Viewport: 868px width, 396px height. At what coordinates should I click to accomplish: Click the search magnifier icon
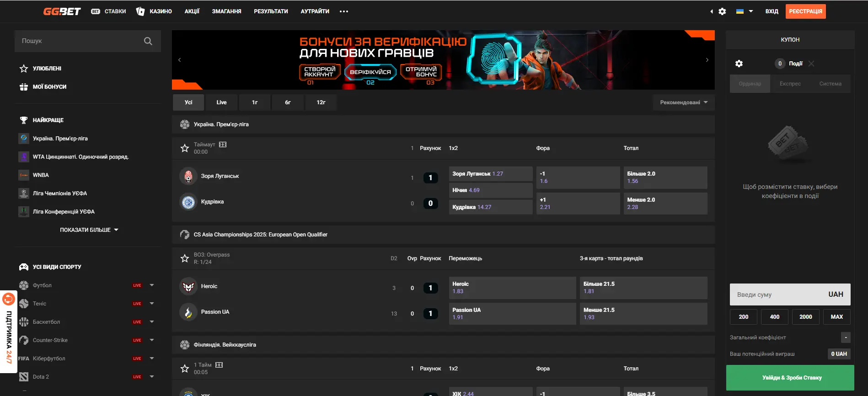coord(148,41)
